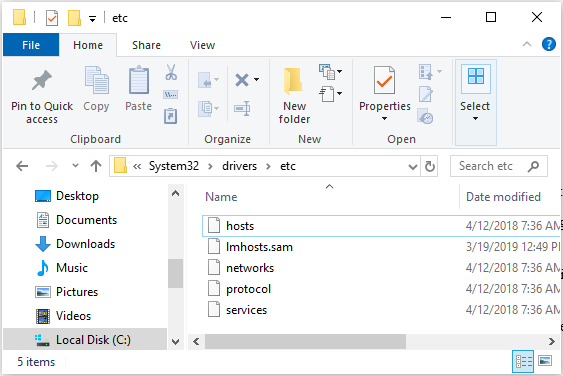Sort by Date modified column header
Screen dimensions: 563x376
(503, 197)
